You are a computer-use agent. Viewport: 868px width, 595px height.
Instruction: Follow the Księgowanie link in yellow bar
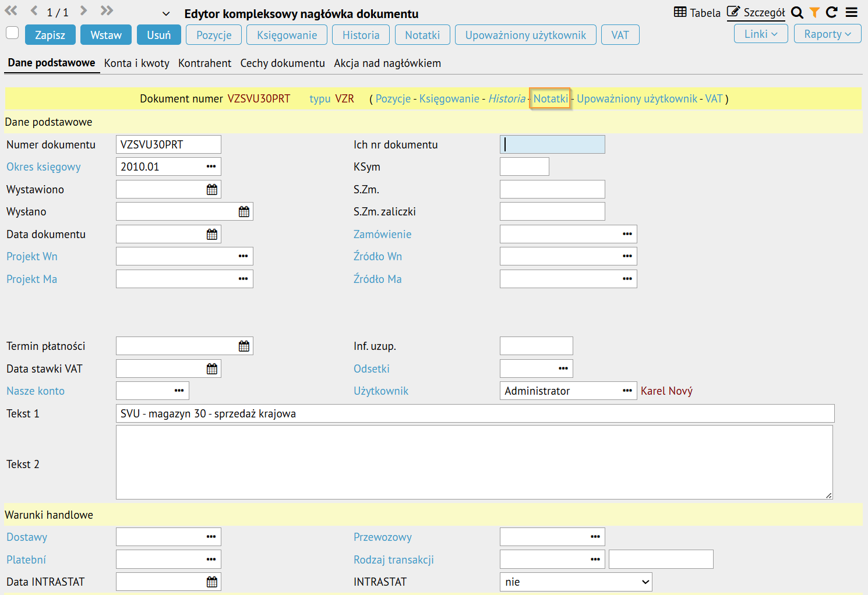[449, 99]
